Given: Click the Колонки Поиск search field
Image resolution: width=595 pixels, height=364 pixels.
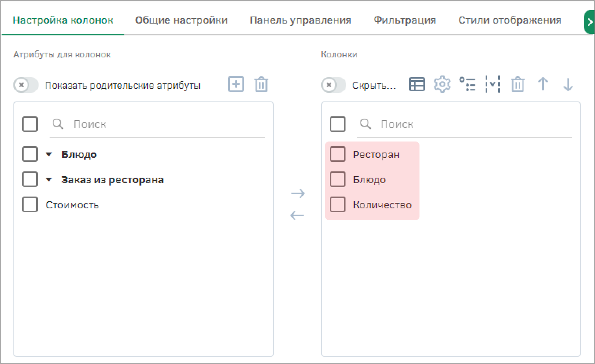Looking at the screenshot, I should [465, 125].
